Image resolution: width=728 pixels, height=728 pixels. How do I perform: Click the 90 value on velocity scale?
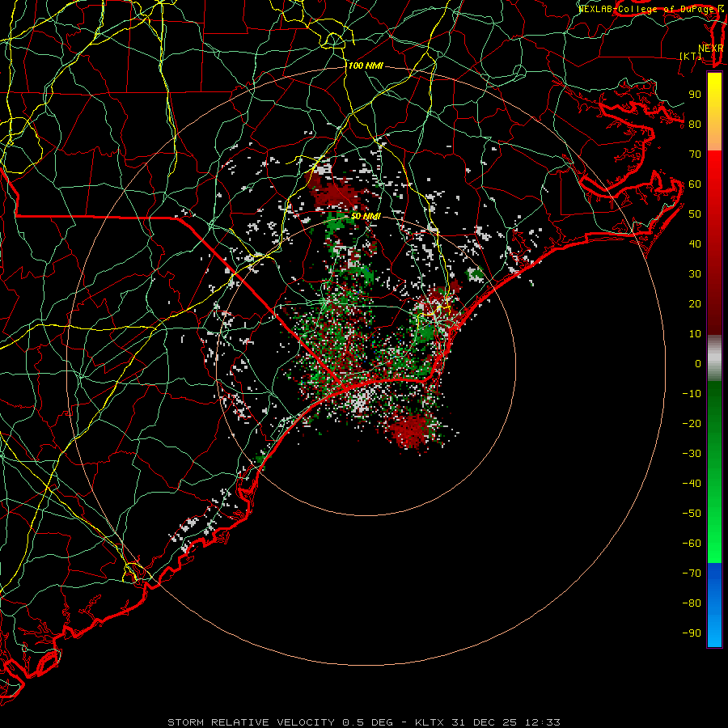pyautogui.click(x=695, y=95)
